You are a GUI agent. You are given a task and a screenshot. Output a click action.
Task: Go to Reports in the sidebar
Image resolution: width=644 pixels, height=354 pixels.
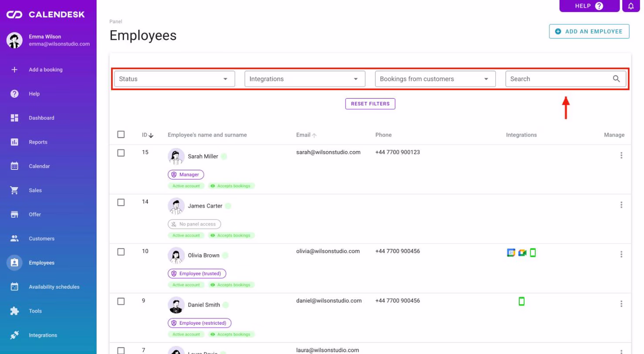[x=38, y=142]
